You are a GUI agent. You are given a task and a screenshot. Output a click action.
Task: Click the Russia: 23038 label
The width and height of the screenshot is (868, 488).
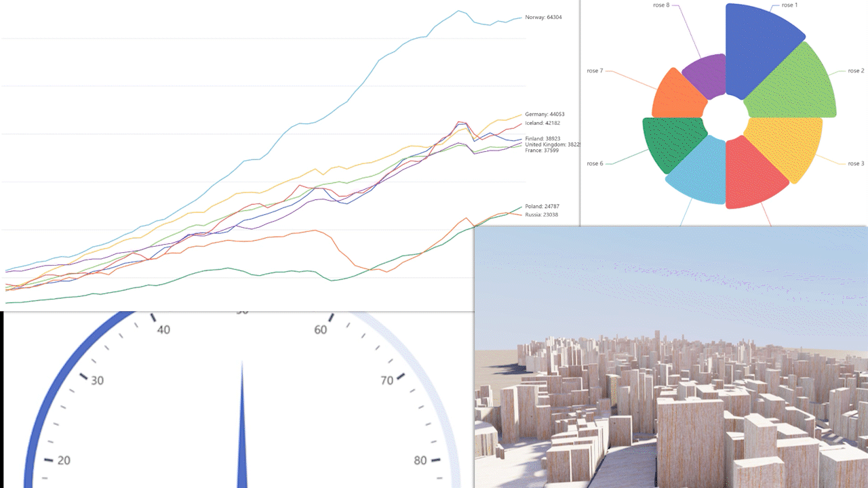(x=540, y=213)
